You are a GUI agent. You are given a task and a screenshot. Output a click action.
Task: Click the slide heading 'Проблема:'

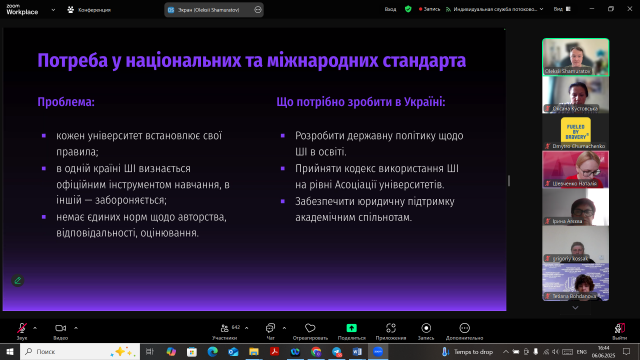[66, 102]
